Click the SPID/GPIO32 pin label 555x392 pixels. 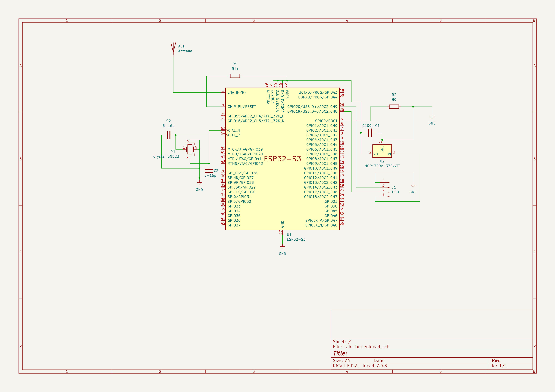pyautogui.click(x=239, y=202)
